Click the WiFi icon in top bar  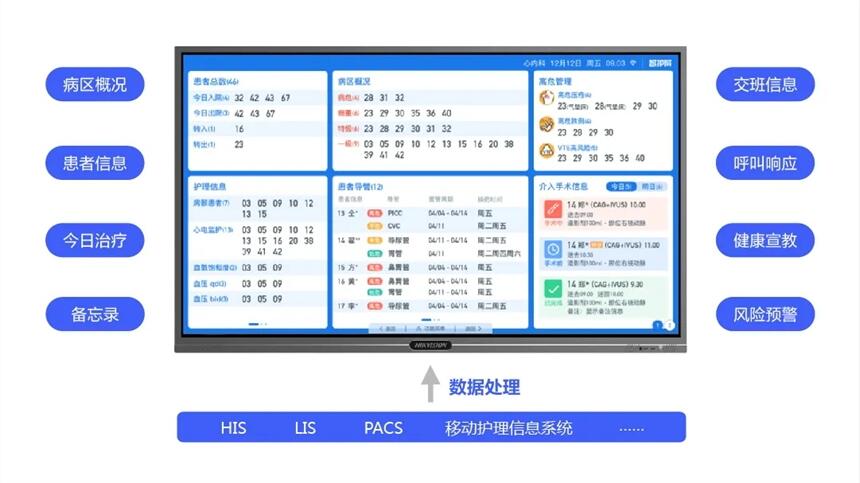[633, 62]
